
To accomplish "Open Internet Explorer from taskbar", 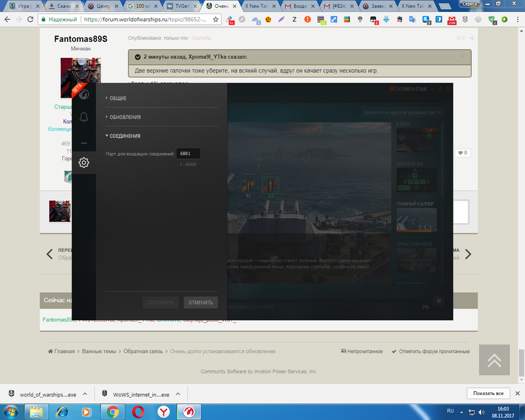I will click(62, 412).
